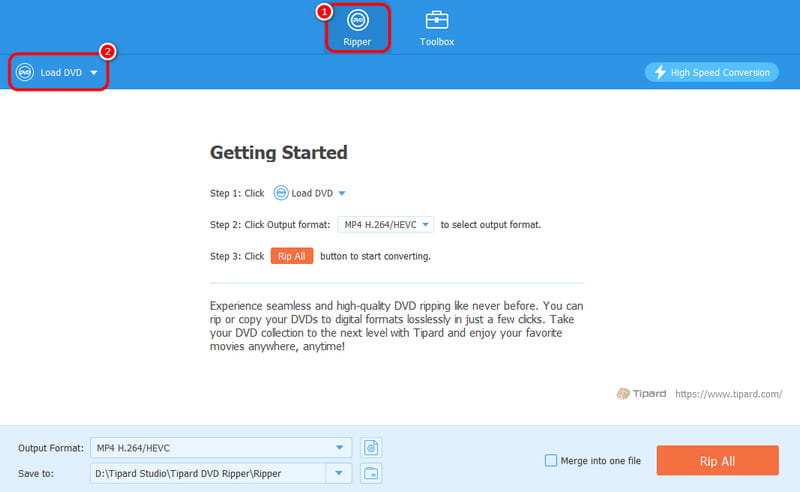The image size is (800, 492).
Task: Visit the https://www.tipard.com/ link
Action: pos(729,394)
